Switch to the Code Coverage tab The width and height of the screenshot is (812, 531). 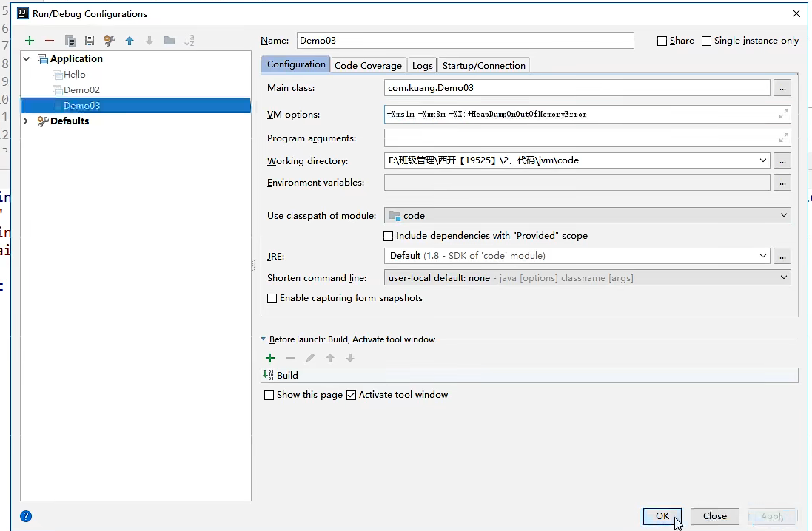pyautogui.click(x=368, y=65)
